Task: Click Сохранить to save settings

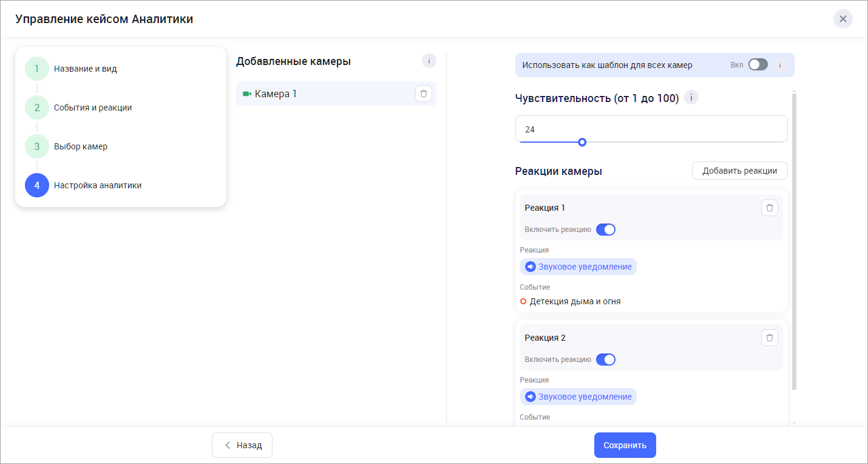Action: click(x=625, y=445)
